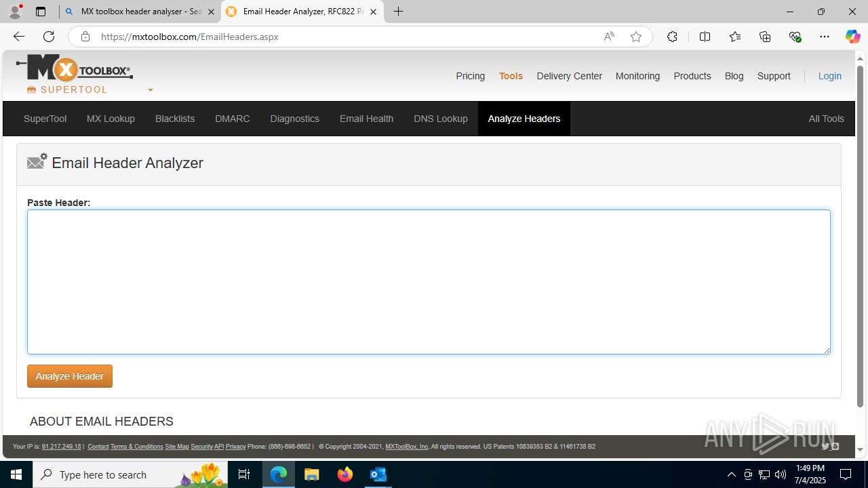Add page to favorites star icon
The image size is (868, 488).
[x=635, y=37]
